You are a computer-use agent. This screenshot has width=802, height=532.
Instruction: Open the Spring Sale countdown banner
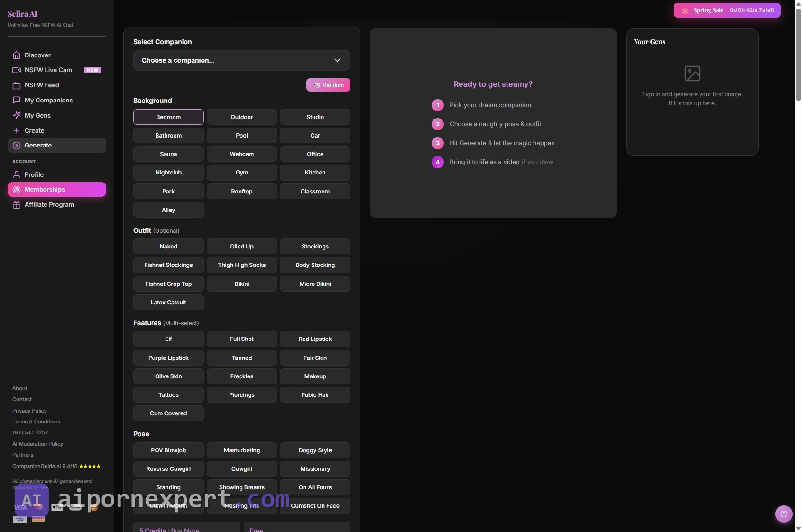pyautogui.click(x=727, y=10)
